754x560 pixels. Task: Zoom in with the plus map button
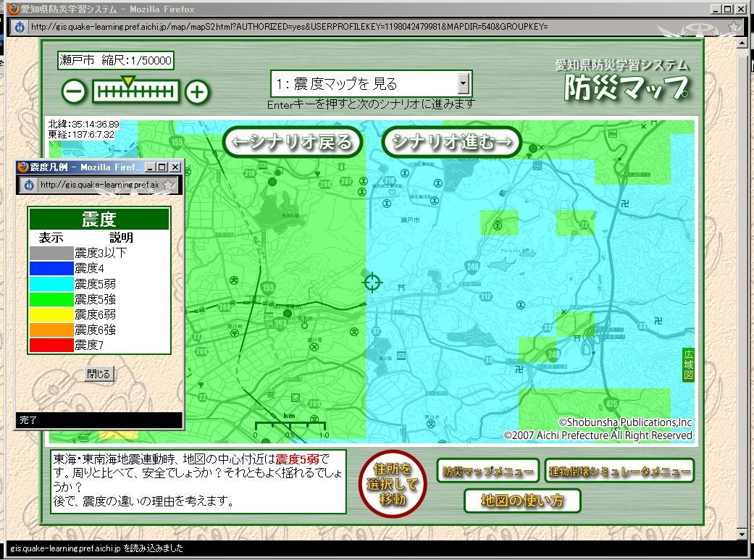[197, 91]
